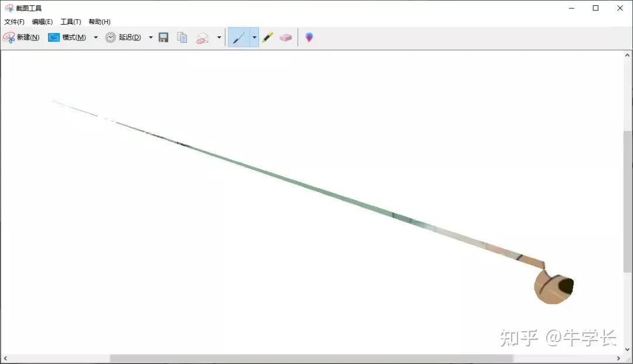This screenshot has height=364, width=633.
Task: Open the pen options dropdown arrow
Action: tap(254, 38)
